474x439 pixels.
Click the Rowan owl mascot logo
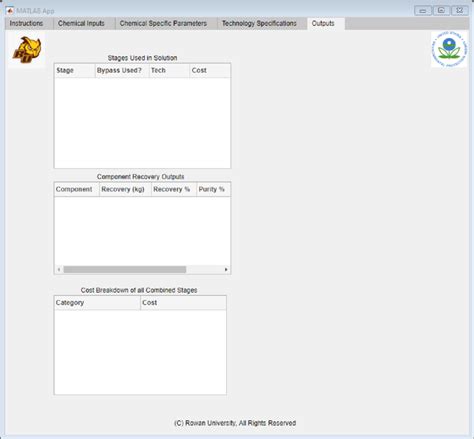[27, 50]
